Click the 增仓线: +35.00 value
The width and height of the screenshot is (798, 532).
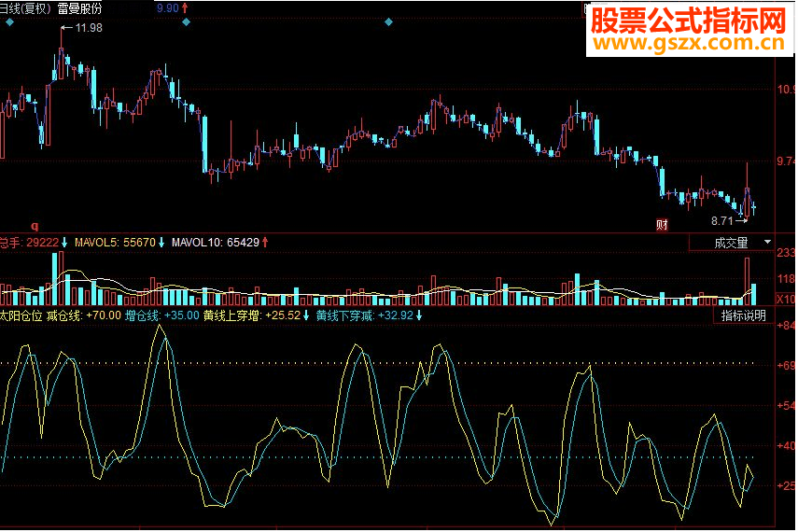pos(161,315)
